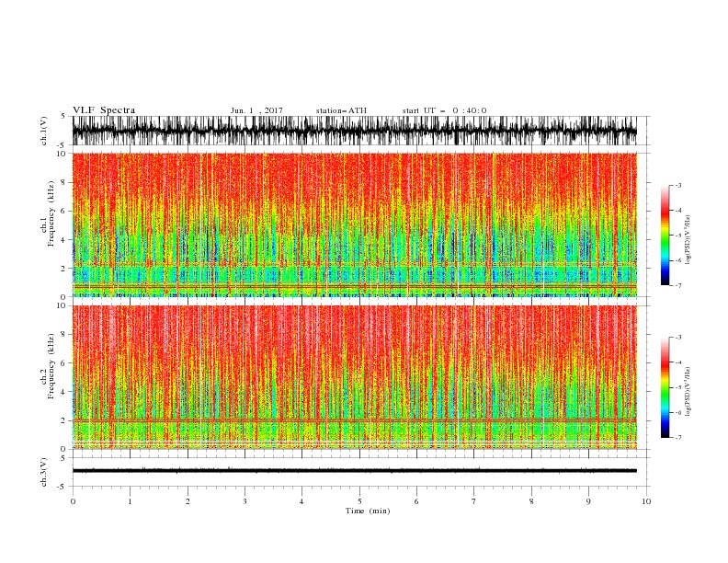Click the ch.1 spectrogram color scale bar

tap(665, 235)
